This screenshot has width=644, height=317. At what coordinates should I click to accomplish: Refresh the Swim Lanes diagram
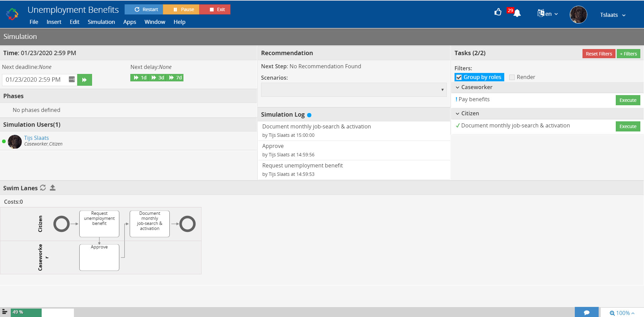pos(43,188)
